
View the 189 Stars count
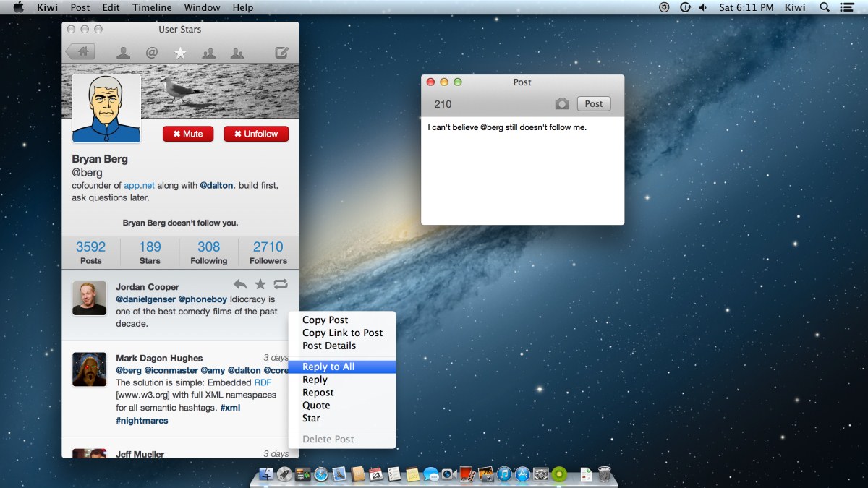[x=150, y=253]
